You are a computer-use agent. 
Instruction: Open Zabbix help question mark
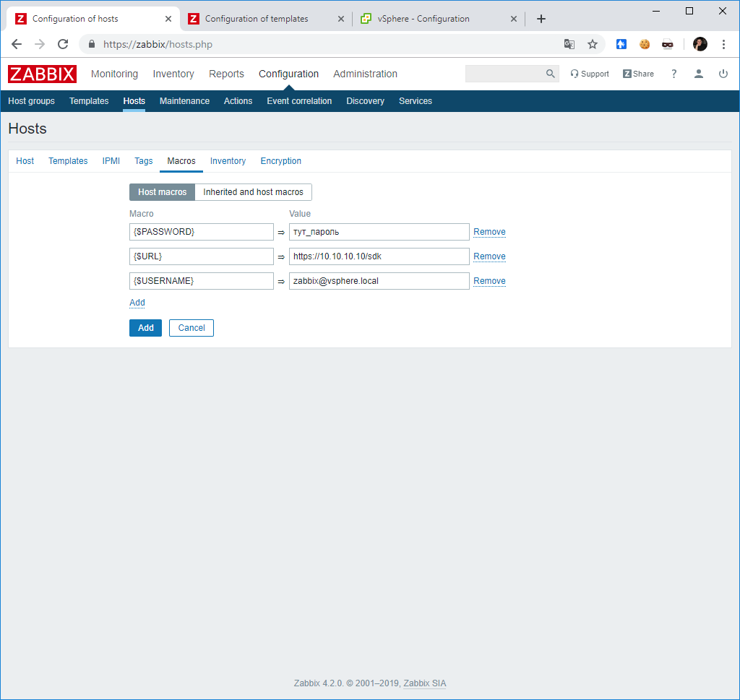pos(674,74)
